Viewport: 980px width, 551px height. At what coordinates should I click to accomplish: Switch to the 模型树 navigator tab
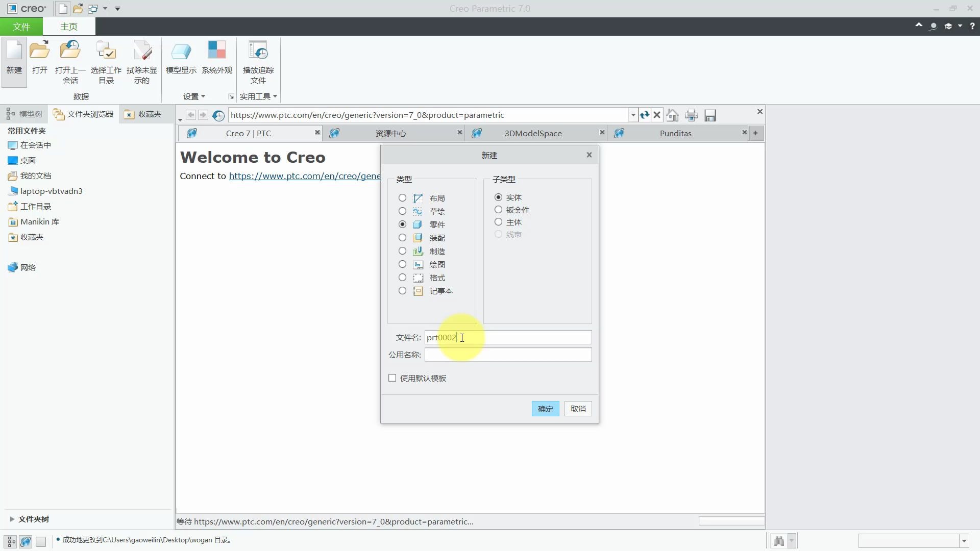click(24, 114)
